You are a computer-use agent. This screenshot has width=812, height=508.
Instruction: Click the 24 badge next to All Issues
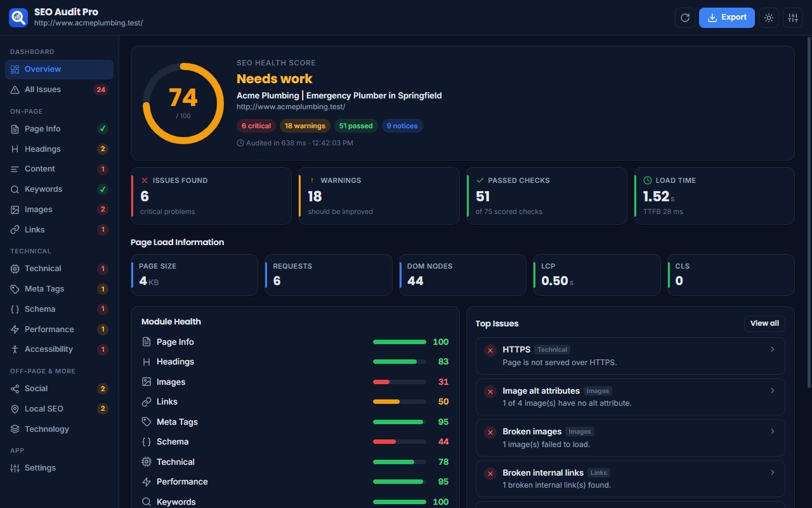pyautogui.click(x=100, y=90)
